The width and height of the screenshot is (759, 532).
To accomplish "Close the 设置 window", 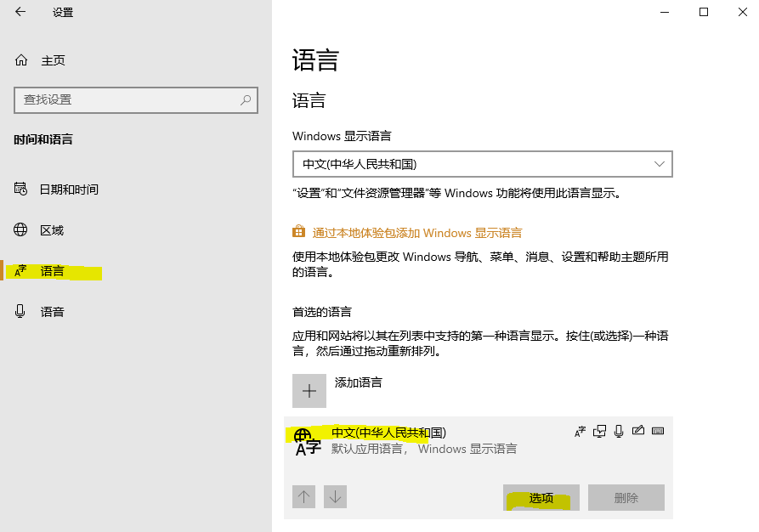I will (743, 12).
